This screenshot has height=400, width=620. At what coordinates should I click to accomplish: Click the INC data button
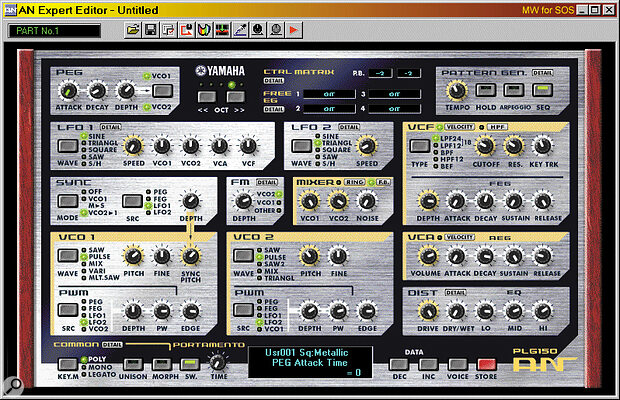pyautogui.click(x=428, y=364)
